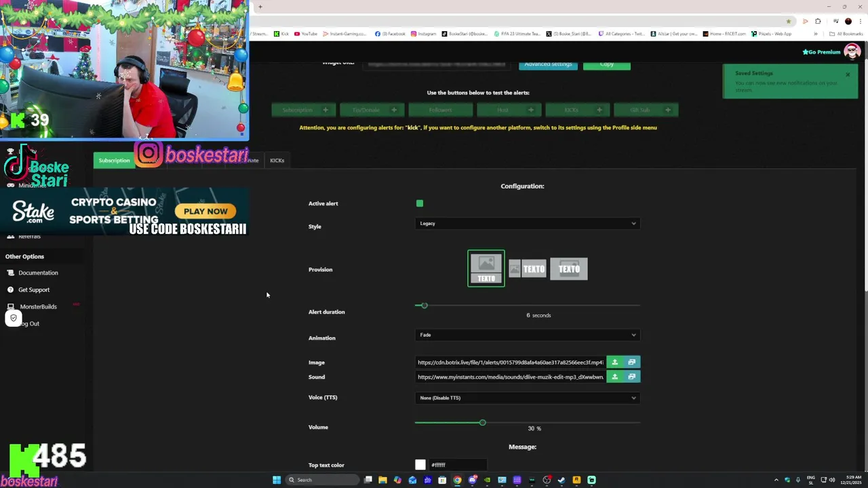Viewport: 868px width, 488px height.
Task: Click the Image URL input field
Action: [x=510, y=363]
